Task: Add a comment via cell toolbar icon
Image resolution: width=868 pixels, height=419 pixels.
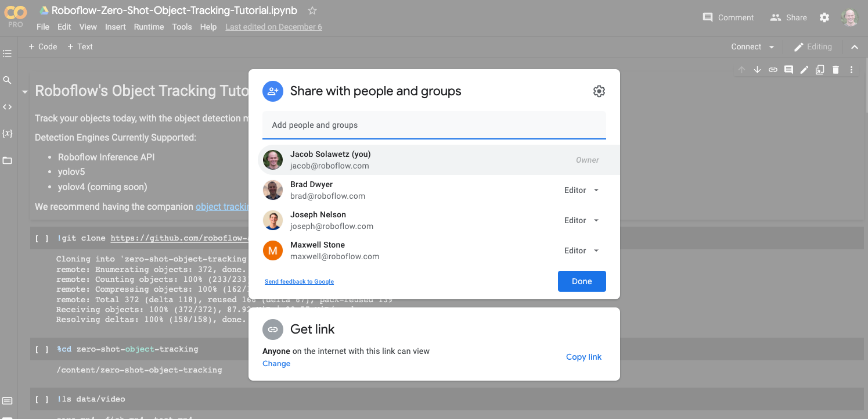Action: click(x=788, y=70)
